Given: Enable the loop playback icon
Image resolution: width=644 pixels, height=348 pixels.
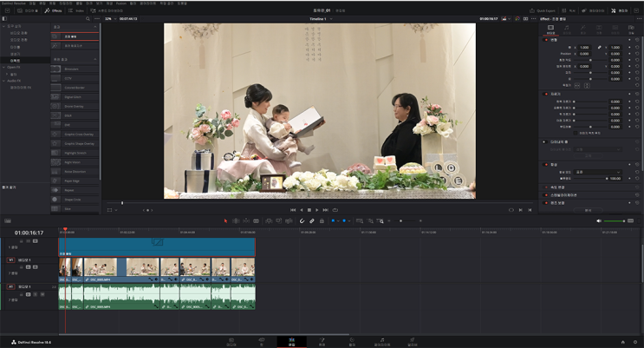Looking at the screenshot, I should [x=335, y=210].
